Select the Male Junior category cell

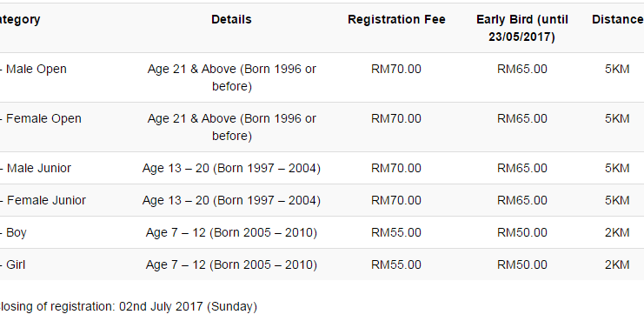[36, 168]
